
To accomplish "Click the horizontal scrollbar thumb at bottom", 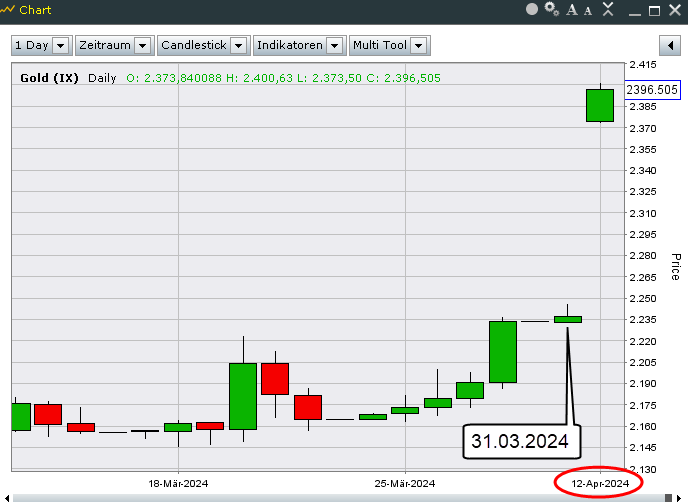I will pos(668,498).
